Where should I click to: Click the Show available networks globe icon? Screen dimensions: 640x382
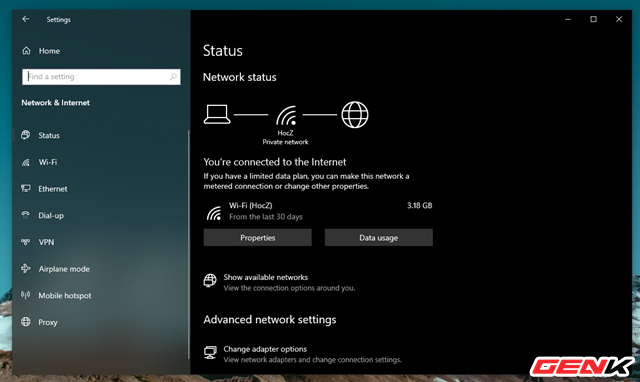click(x=210, y=280)
